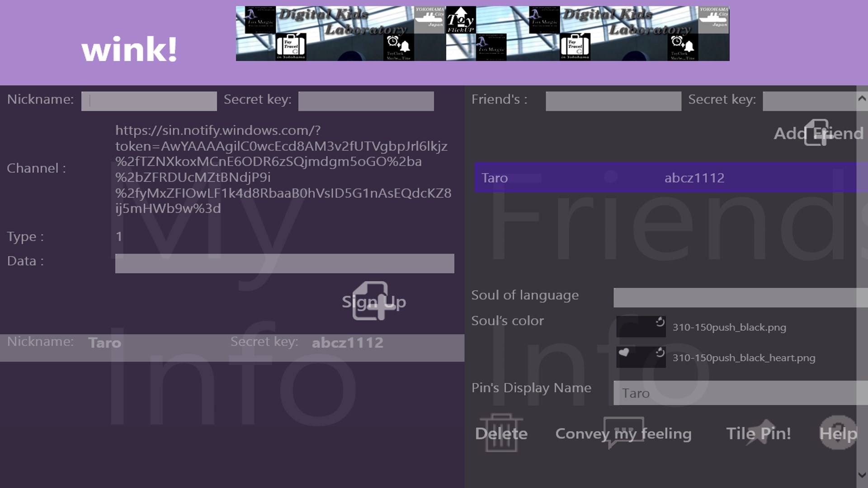Select the Soul of language input field
868x488 pixels.
pos(739,297)
